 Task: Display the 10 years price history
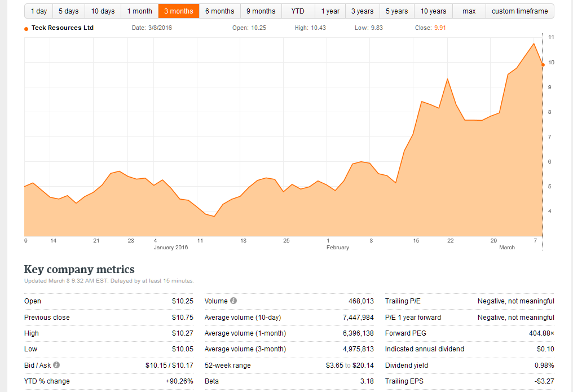point(433,11)
